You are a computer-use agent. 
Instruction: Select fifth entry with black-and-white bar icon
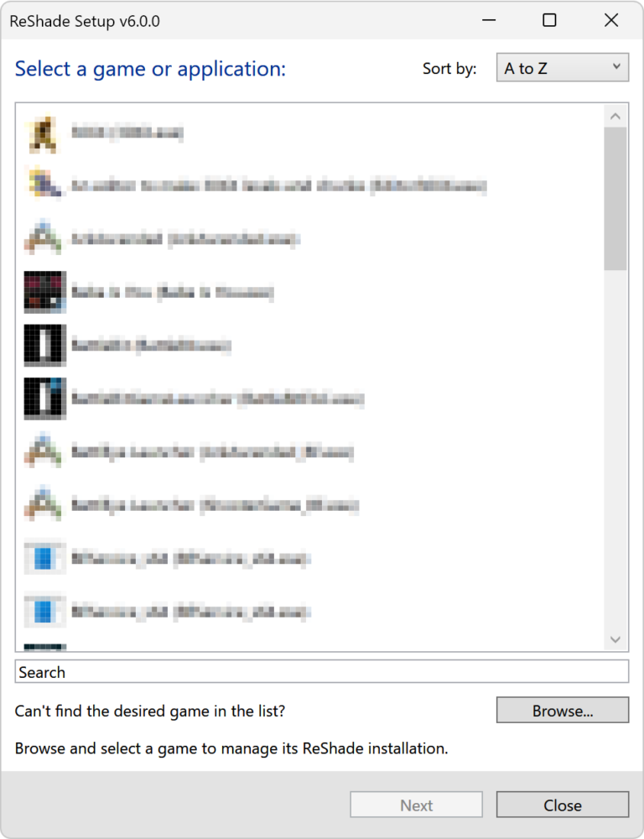pos(310,345)
